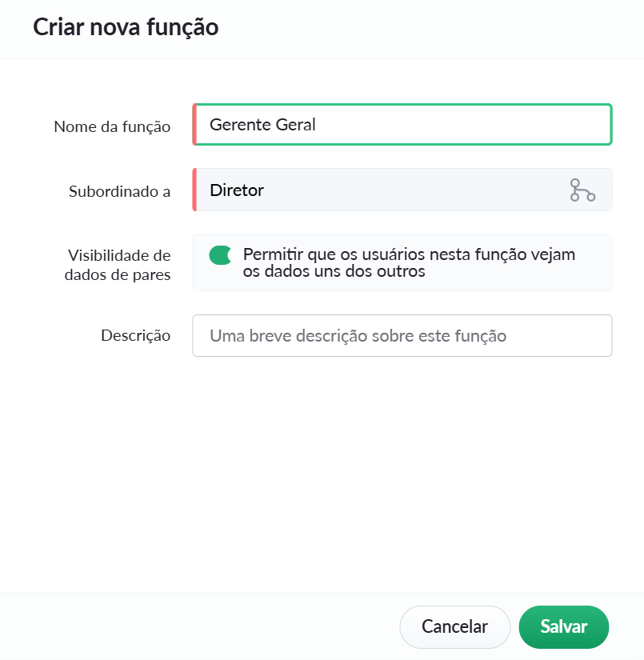Click the Visibilidade de dados de pares label
The height and width of the screenshot is (660, 644).
click(118, 265)
